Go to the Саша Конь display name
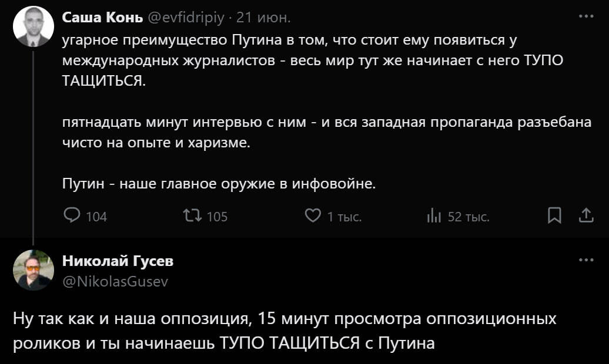609x364 pixels. 102,18
